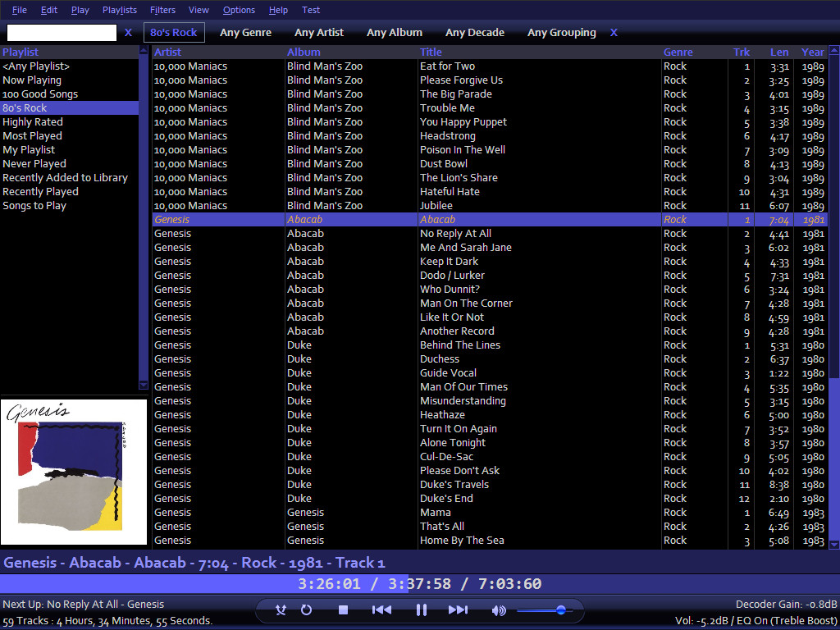Open the File menu
Viewport: 840px width, 630px height.
click(20, 10)
